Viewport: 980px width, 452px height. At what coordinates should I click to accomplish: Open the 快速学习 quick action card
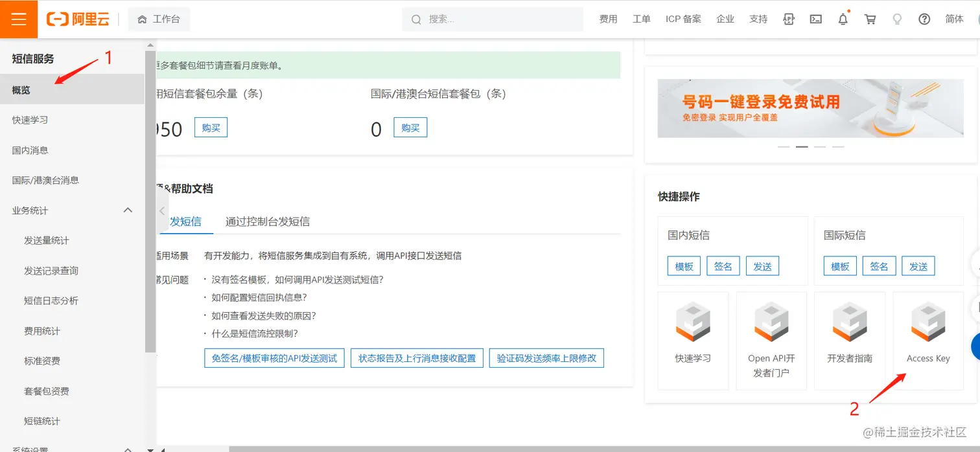(x=693, y=341)
